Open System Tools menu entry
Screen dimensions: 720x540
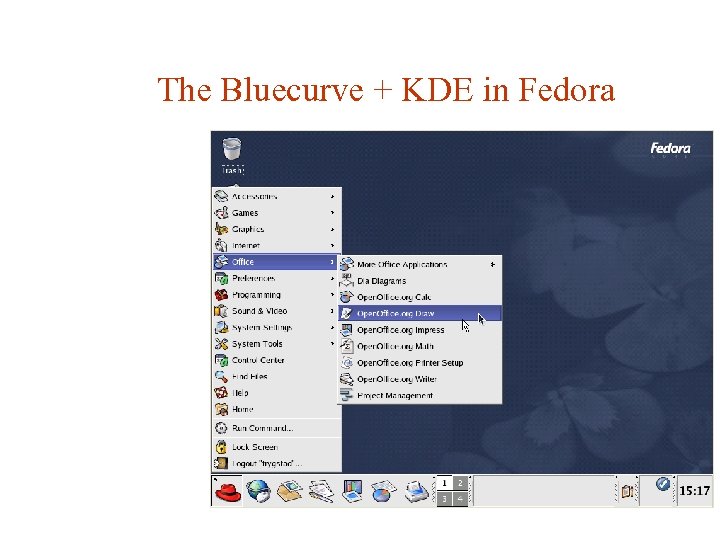(277, 343)
